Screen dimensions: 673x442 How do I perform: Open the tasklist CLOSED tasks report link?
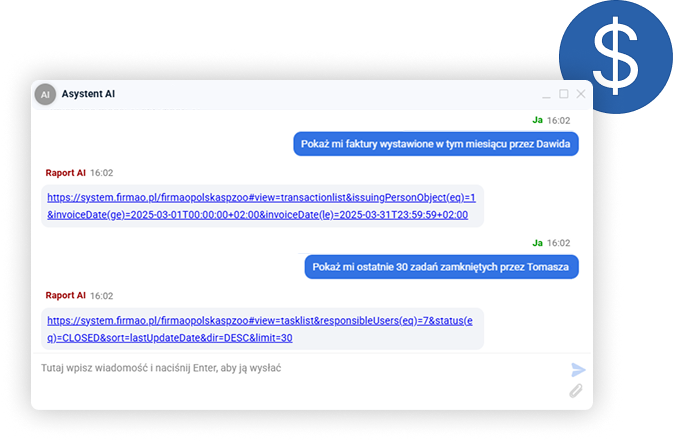pos(260,329)
